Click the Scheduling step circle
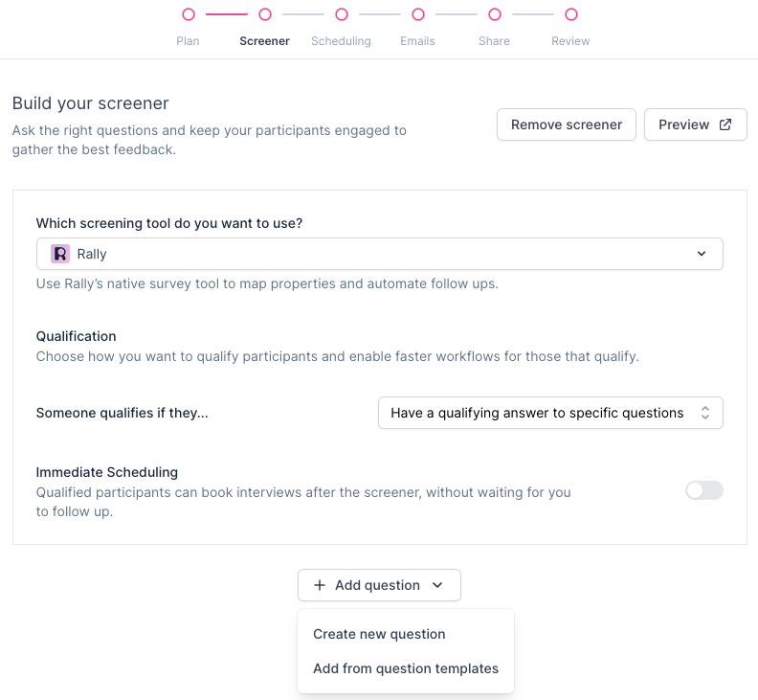Screen dimensions: 758x700 point(342,14)
